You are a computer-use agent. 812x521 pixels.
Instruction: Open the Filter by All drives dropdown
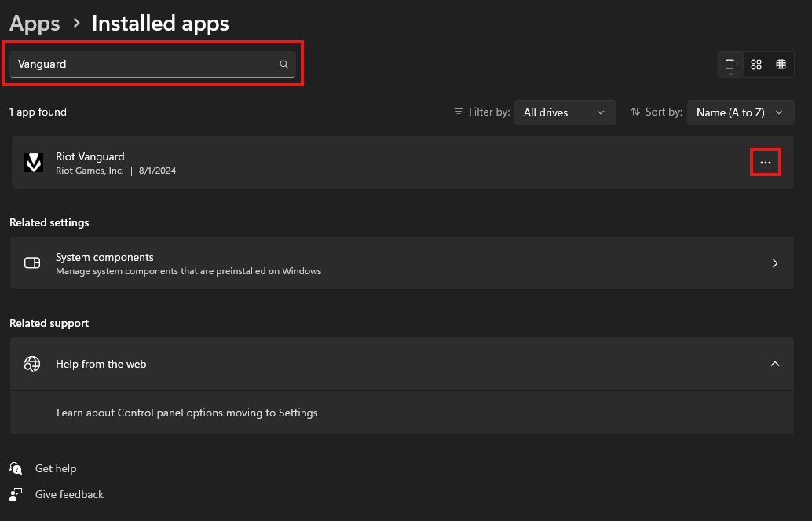[x=565, y=112]
